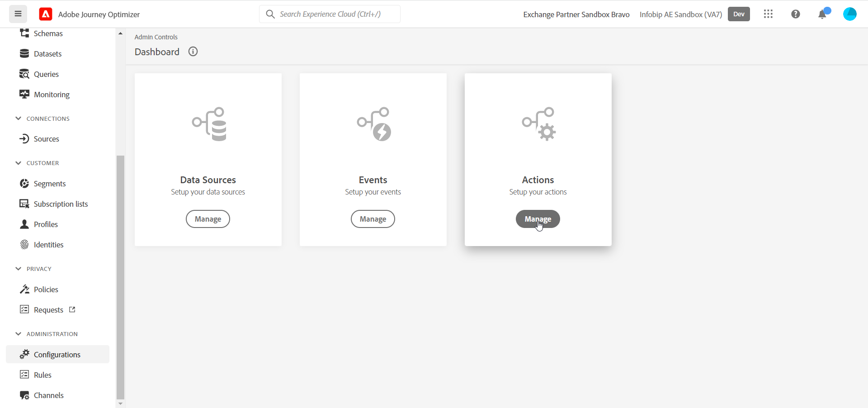The height and width of the screenshot is (408, 868).
Task: Click the Search Experience Cloud field
Action: click(330, 14)
